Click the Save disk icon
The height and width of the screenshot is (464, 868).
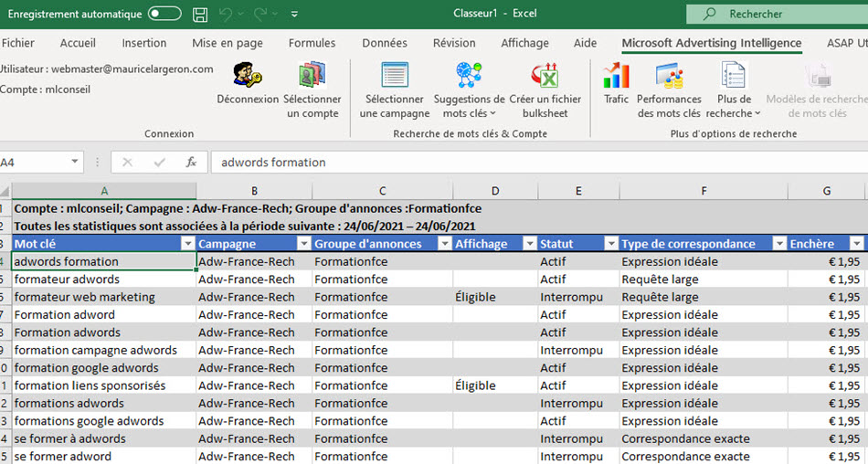(200, 14)
